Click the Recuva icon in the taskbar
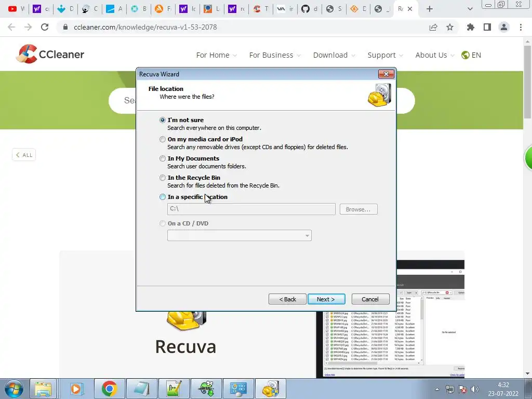 270,389
